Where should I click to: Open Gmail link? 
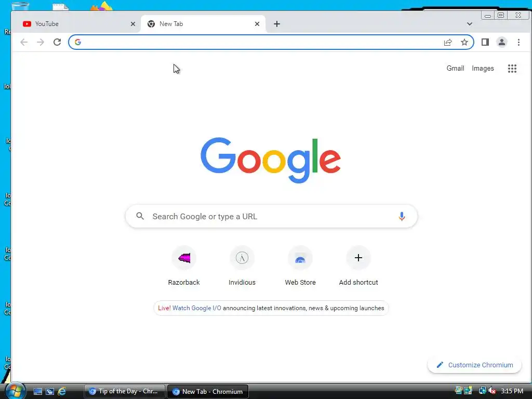coord(455,69)
